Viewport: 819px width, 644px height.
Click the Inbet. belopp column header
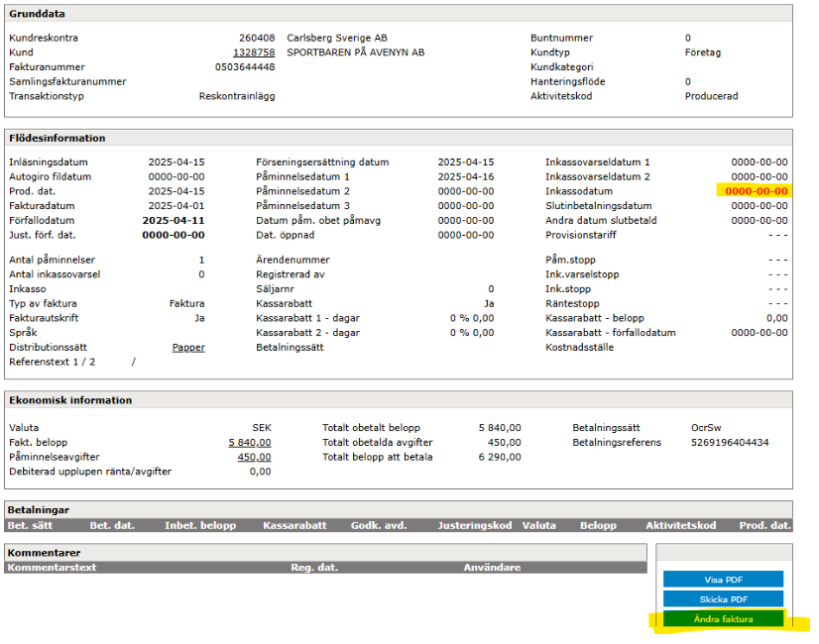(x=199, y=525)
